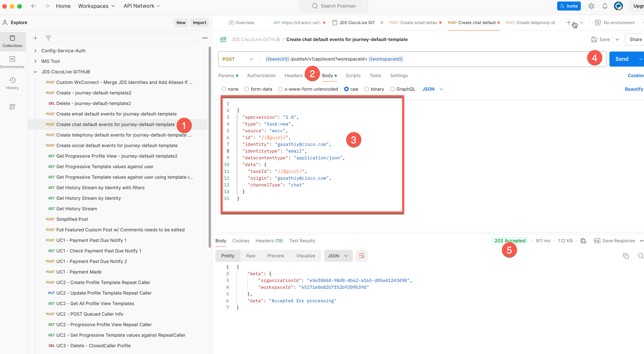The height and width of the screenshot is (354, 644).
Task: Open the settings gear icon
Action: 591,6
